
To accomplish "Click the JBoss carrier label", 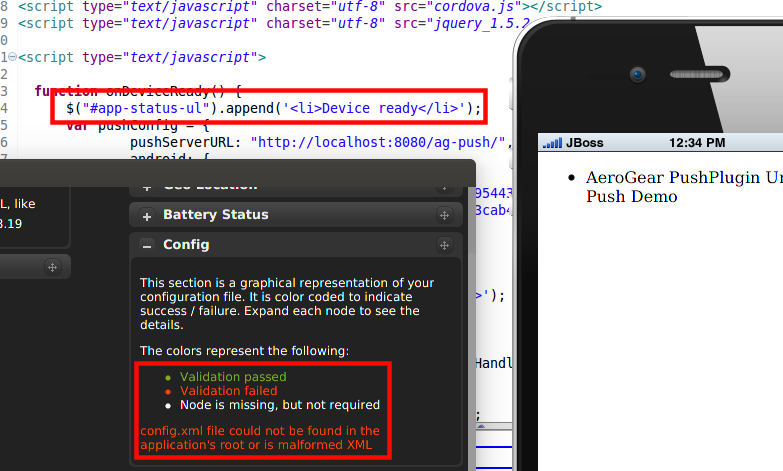I will [x=584, y=143].
